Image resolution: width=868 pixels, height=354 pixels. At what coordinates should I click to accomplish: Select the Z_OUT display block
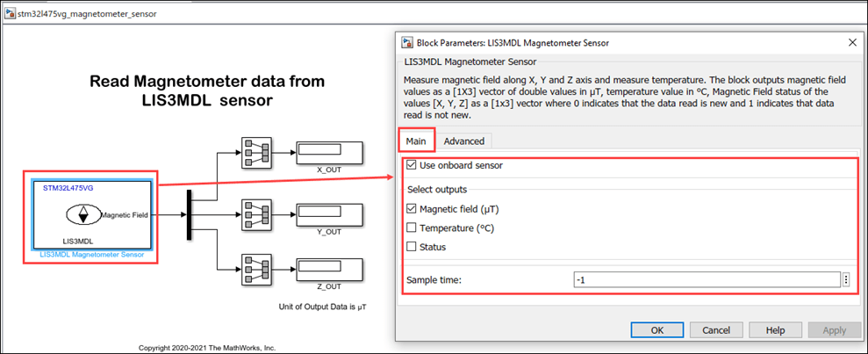pos(327,270)
